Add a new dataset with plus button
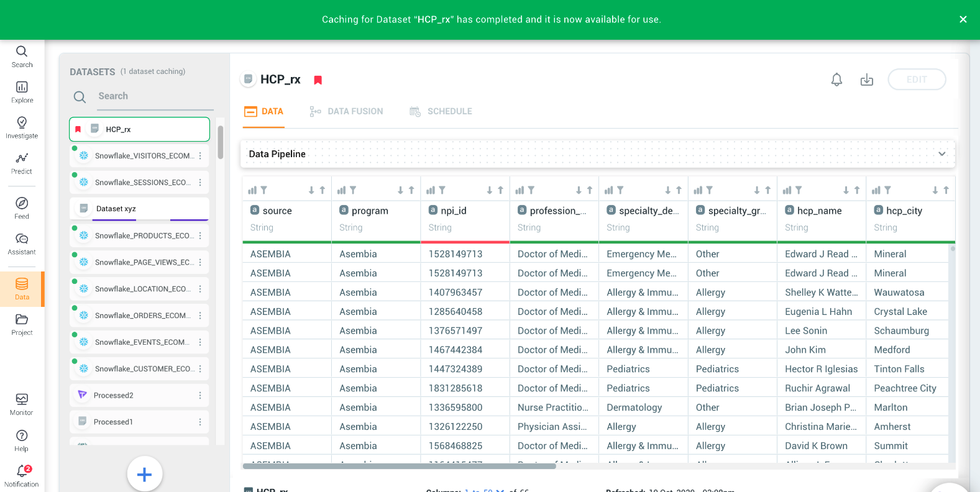The width and height of the screenshot is (980, 492). (145, 475)
